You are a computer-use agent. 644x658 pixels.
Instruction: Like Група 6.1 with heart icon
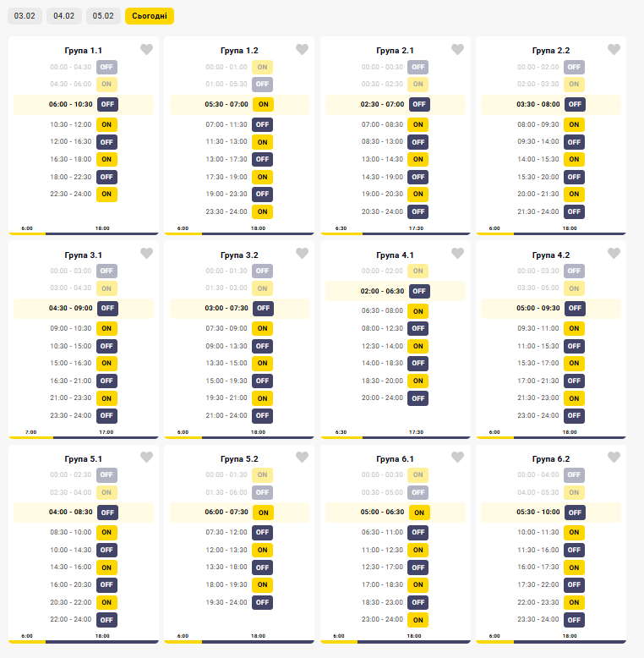tap(458, 458)
